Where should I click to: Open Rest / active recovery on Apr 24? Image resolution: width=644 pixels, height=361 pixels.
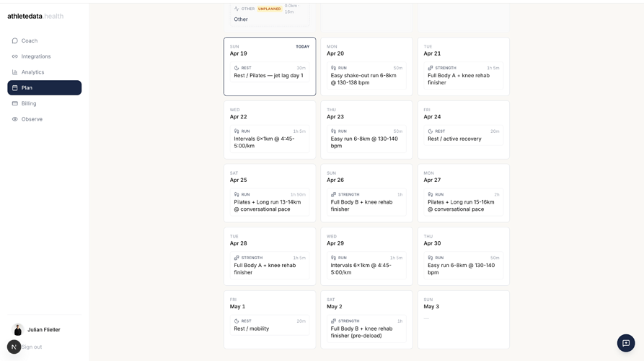click(x=464, y=135)
